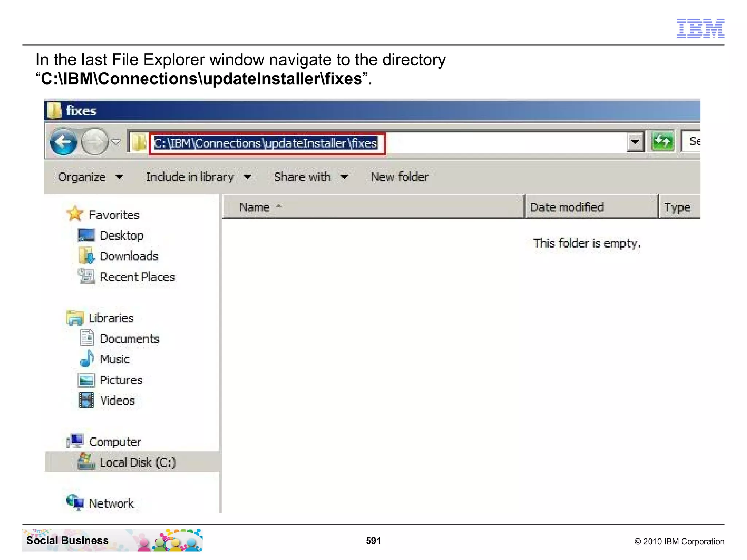Screen dimensions: 747x560
Task: Click the Local Disk (C:) drive icon
Action: pos(86,462)
